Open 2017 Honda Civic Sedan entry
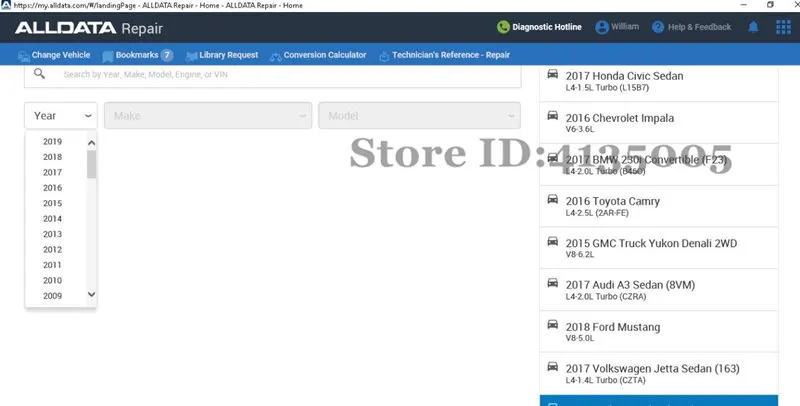Screen dimensions: 800x406 [x=659, y=83]
